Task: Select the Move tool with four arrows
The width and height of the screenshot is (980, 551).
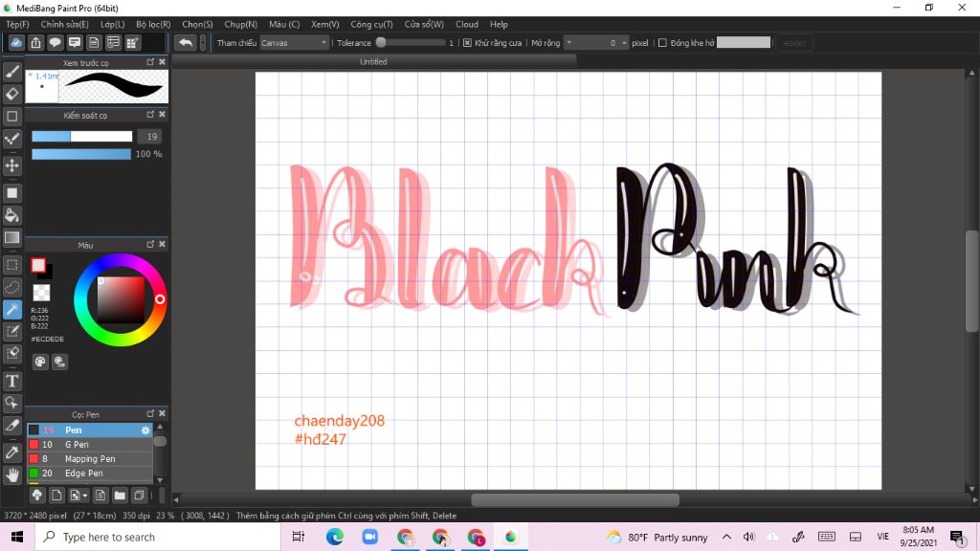Action: pyautogui.click(x=11, y=165)
